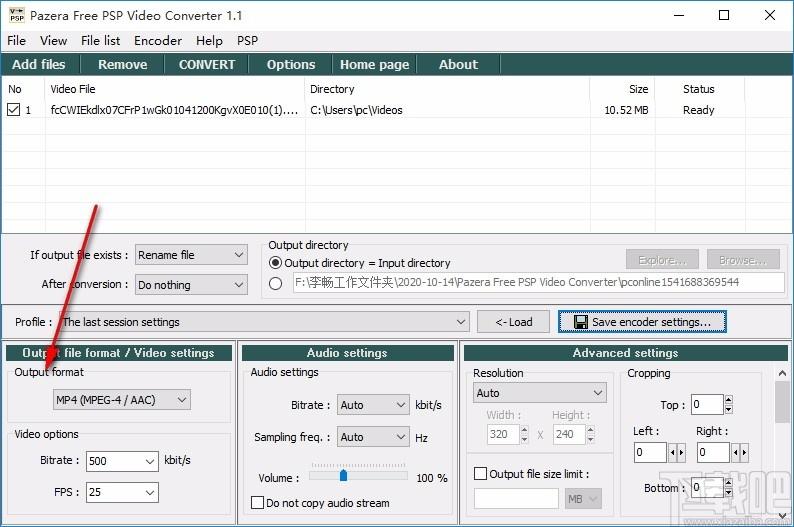Click Save encoder settings button

(x=642, y=322)
